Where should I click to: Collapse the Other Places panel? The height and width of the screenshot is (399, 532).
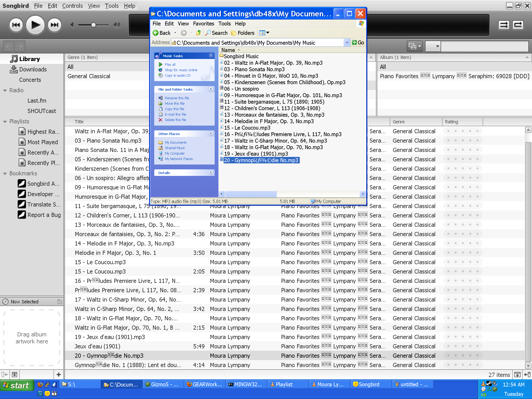pyautogui.click(x=211, y=134)
